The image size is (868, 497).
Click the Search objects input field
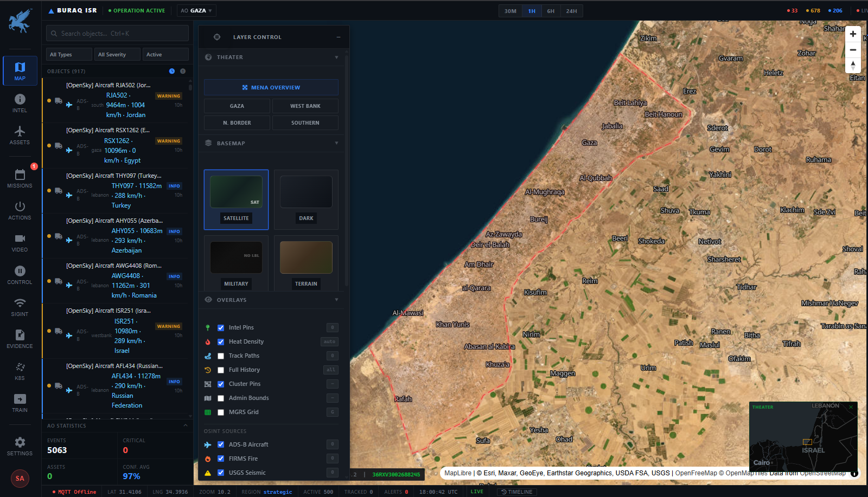pos(117,33)
